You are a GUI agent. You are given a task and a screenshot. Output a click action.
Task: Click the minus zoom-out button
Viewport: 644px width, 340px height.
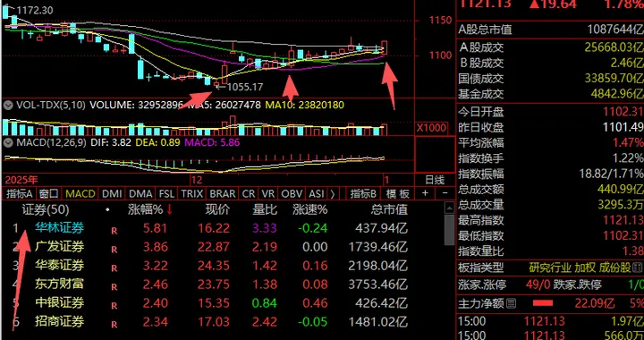click(445, 193)
